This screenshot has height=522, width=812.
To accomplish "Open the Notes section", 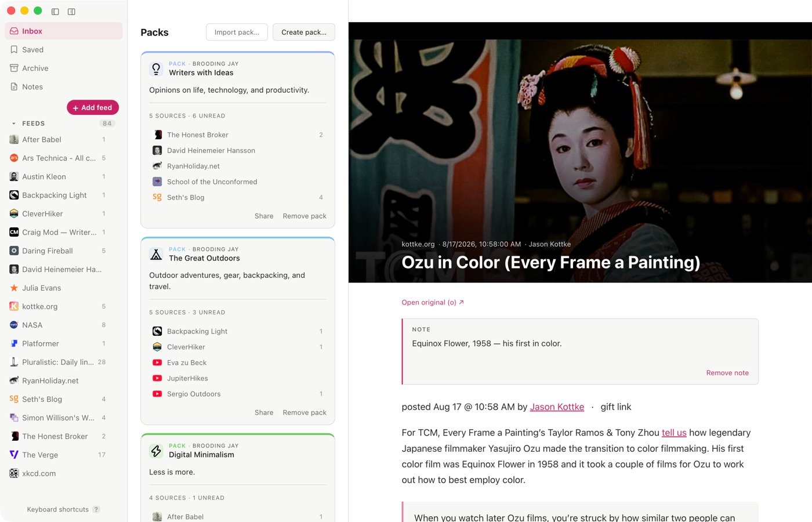I will 64,87.
